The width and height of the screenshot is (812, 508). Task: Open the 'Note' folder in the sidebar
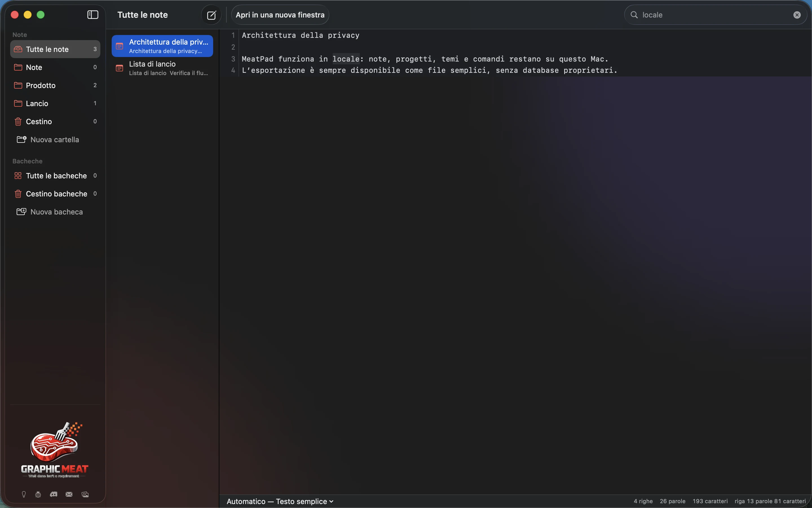tap(55, 67)
